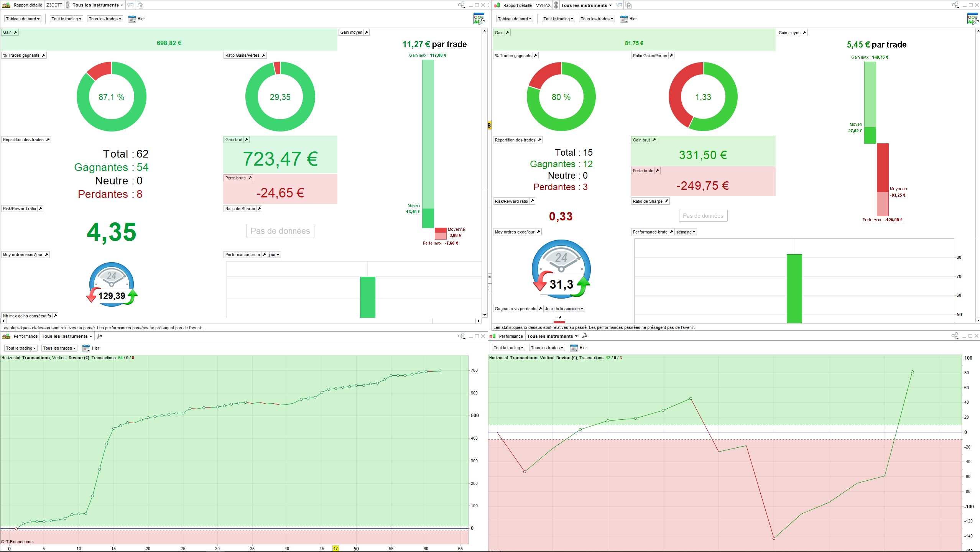Click the copy report icon in Z3OOTT header
The image size is (980, 552).
[x=140, y=5]
